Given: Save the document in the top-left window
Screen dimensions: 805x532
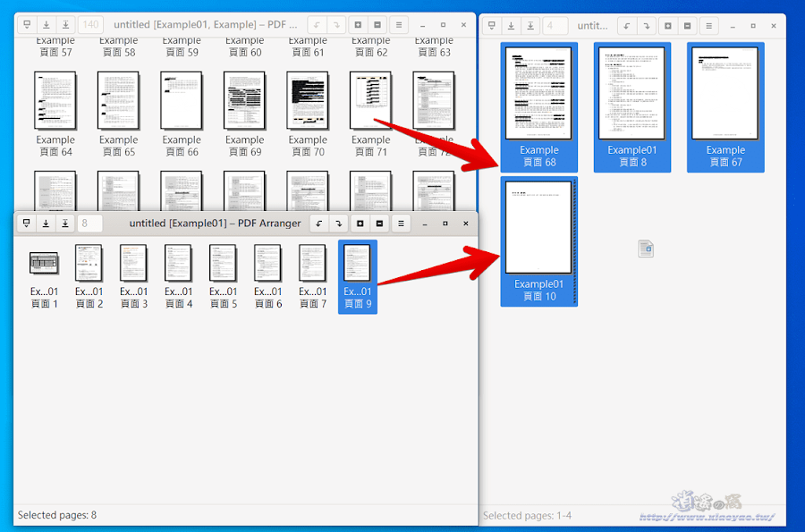Looking at the screenshot, I should 47,25.
